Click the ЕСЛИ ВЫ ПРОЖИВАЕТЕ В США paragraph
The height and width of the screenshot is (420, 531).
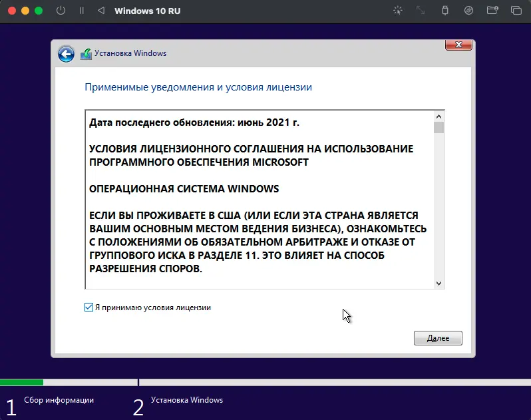(x=258, y=242)
